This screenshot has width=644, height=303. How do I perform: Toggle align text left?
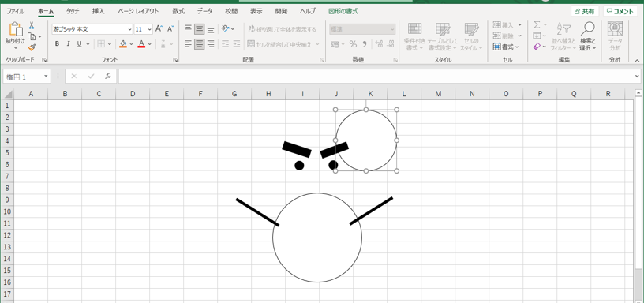click(x=188, y=43)
